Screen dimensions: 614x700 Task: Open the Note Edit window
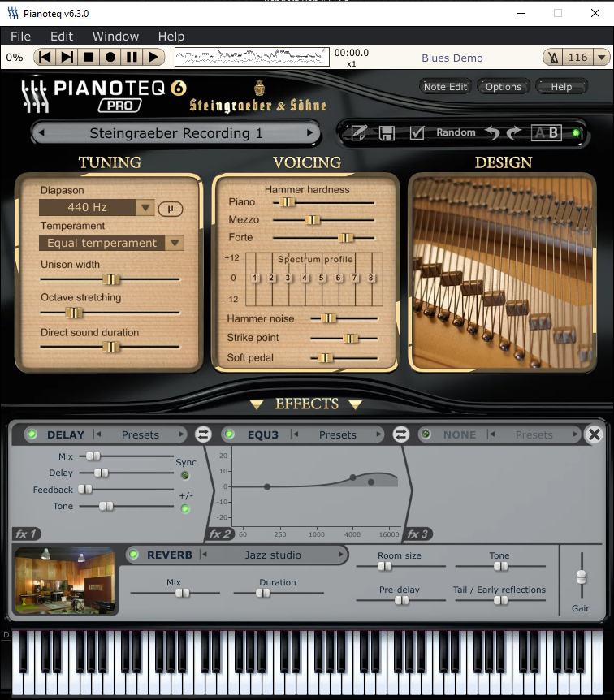point(445,87)
